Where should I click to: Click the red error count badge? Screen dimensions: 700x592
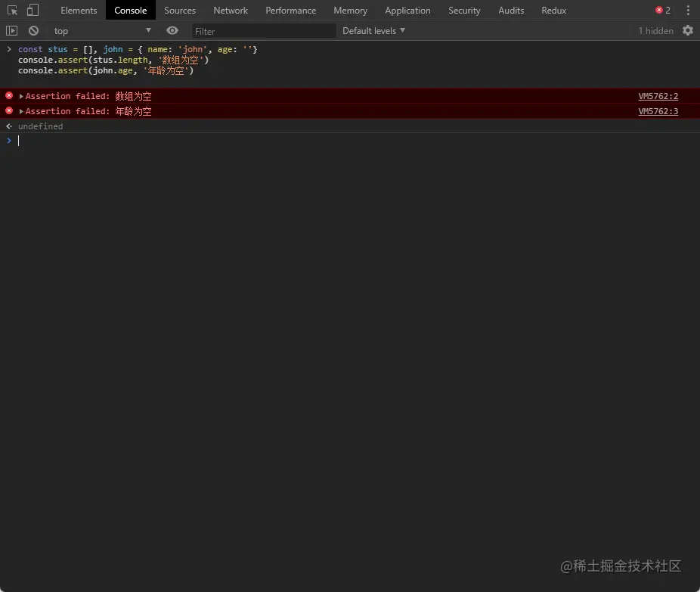point(663,11)
